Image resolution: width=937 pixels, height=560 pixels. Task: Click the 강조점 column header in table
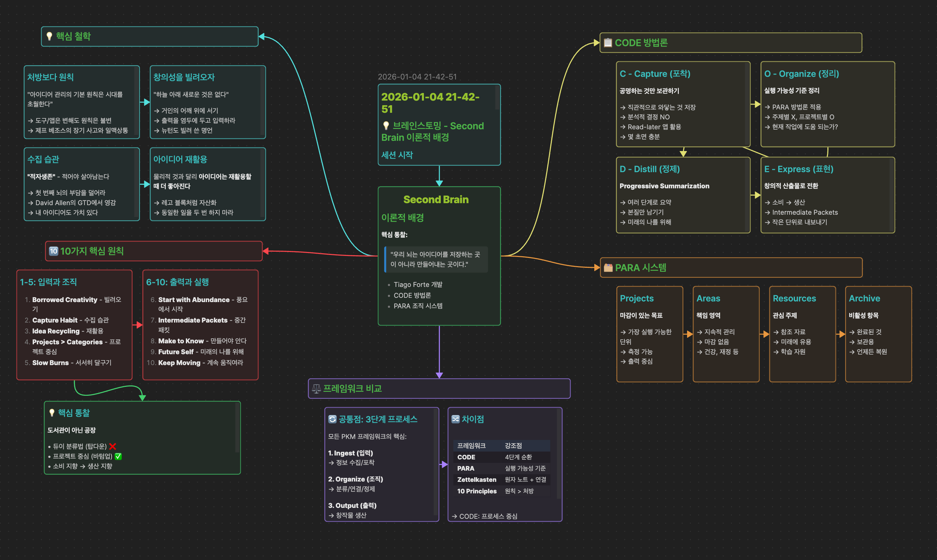point(513,446)
